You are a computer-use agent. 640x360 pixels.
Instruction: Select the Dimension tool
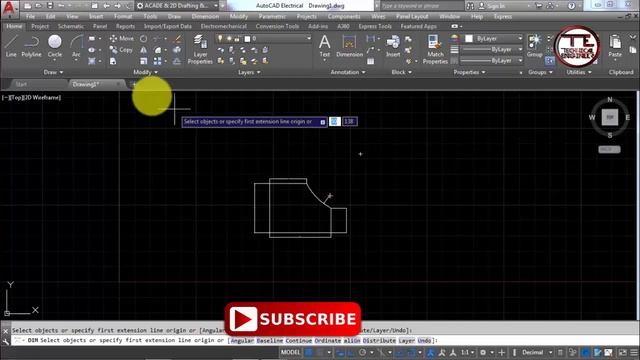point(349,46)
